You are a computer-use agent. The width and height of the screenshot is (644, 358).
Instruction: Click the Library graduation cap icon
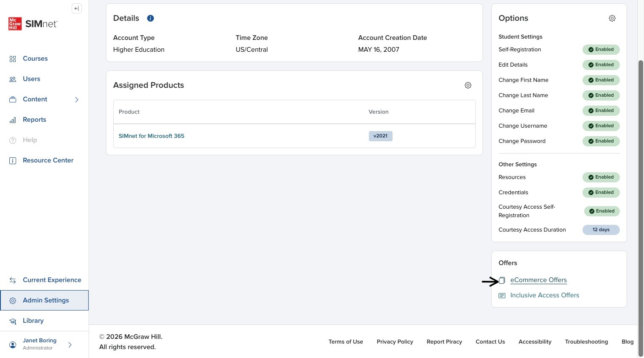13,321
